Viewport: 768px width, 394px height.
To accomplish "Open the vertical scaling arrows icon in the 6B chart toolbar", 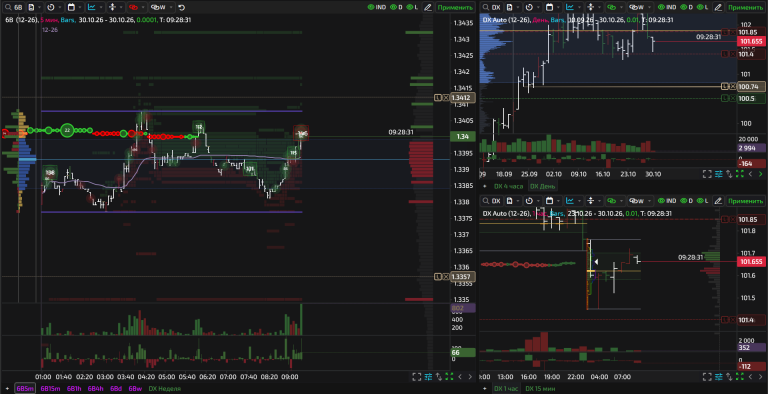I will tap(112, 7).
